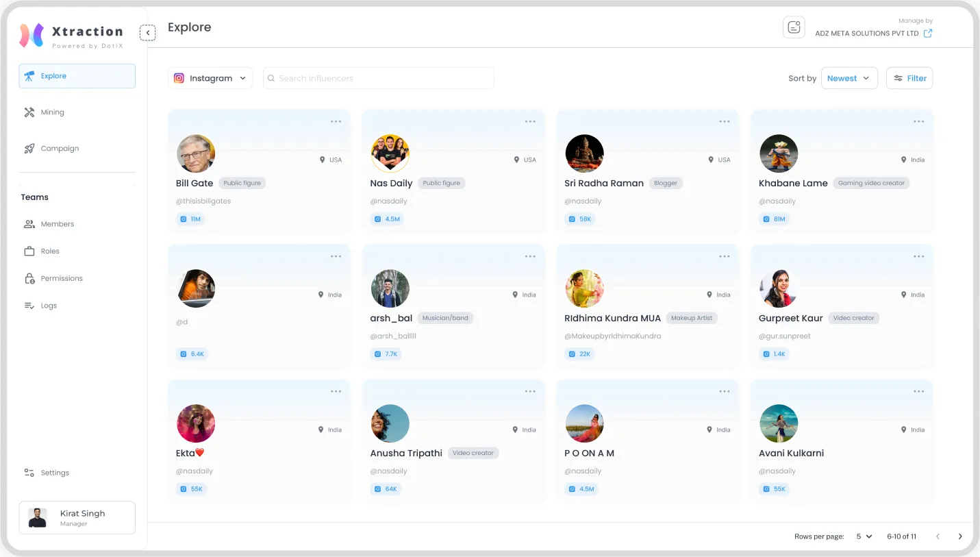The width and height of the screenshot is (980, 557).
Task: Collapse the sidebar with the chevron button
Action: tap(147, 32)
